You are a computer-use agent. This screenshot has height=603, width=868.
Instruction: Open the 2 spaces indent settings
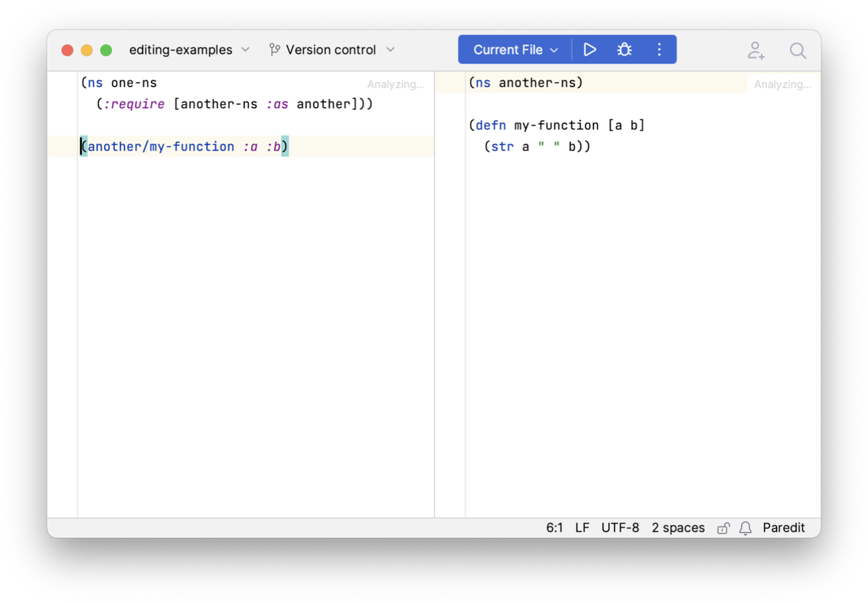[678, 528]
